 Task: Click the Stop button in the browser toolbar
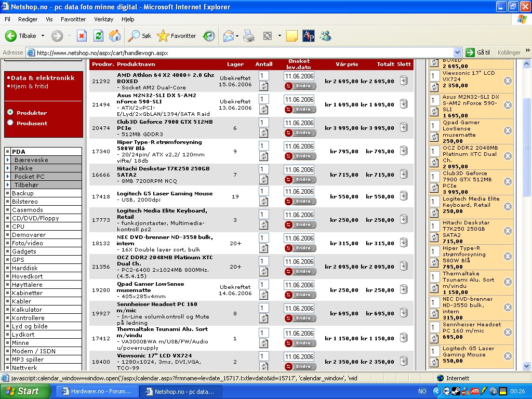tap(82, 36)
